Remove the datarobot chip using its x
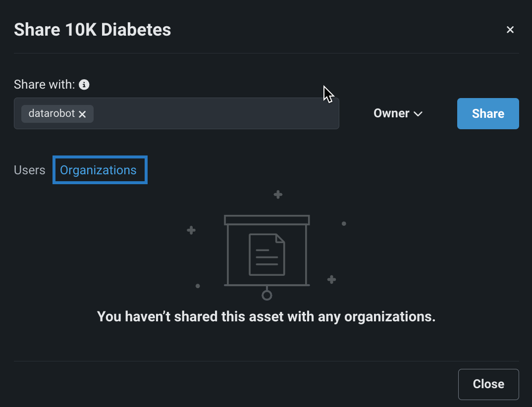This screenshot has width=532, height=407. (82, 114)
